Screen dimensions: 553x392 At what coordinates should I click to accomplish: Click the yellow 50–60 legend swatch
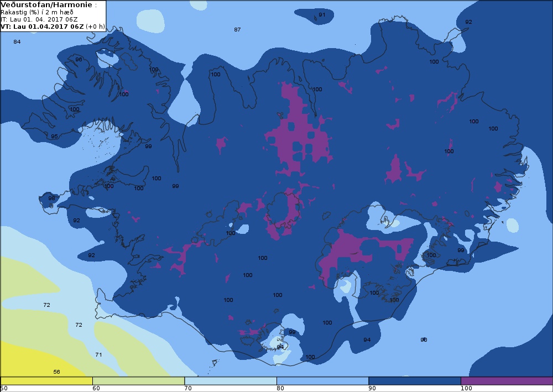(46, 381)
